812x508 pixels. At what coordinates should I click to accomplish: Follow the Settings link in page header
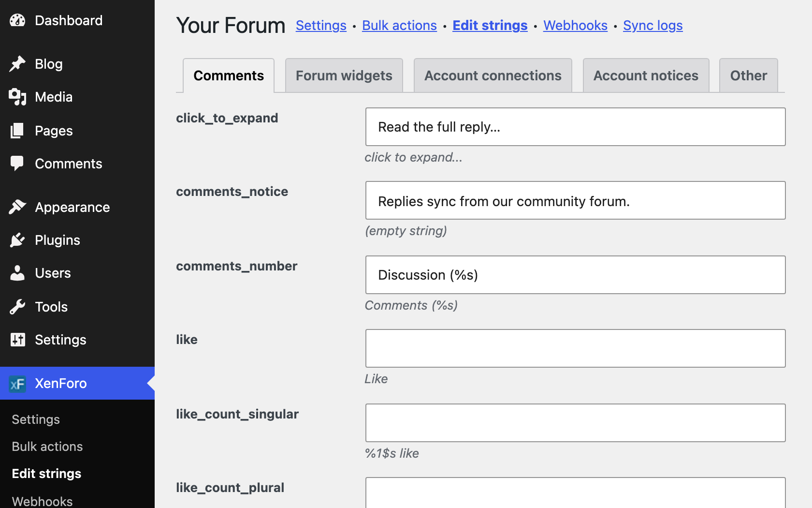click(321, 25)
